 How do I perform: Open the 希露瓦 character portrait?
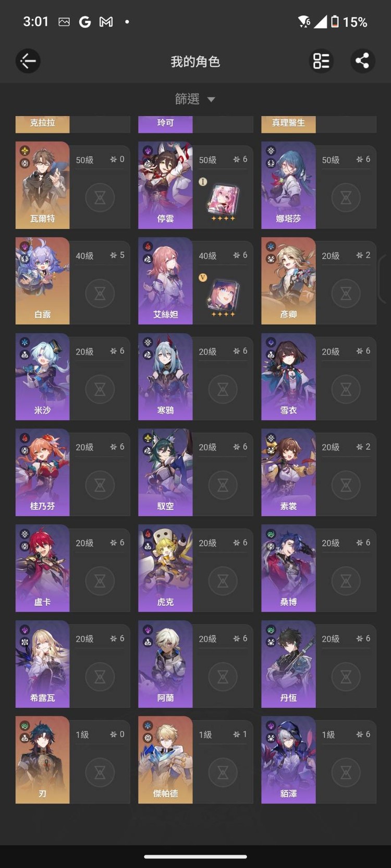42,664
